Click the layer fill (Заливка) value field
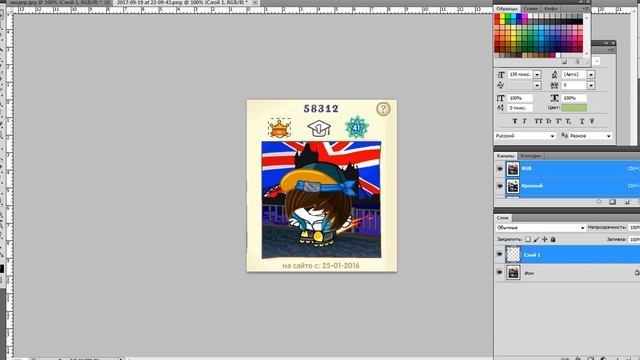The image size is (640, 360). (x=634, y=240)
